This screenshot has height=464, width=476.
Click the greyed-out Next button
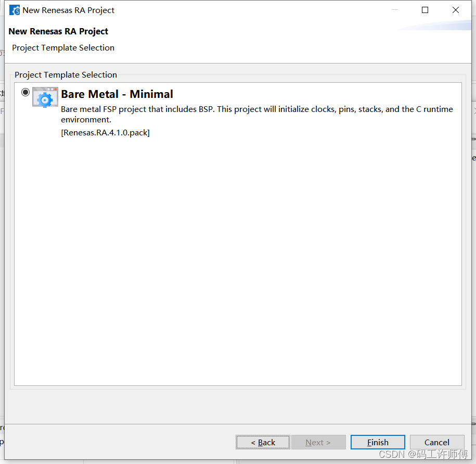click(318, 442)
